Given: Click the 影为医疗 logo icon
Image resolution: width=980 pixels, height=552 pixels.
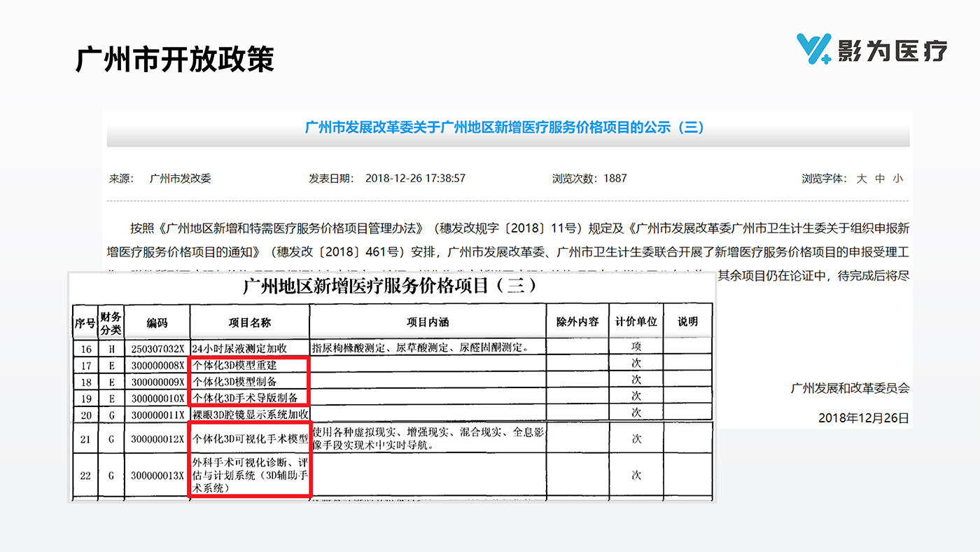Looking at the screenshot, I should tap(814, 49).
